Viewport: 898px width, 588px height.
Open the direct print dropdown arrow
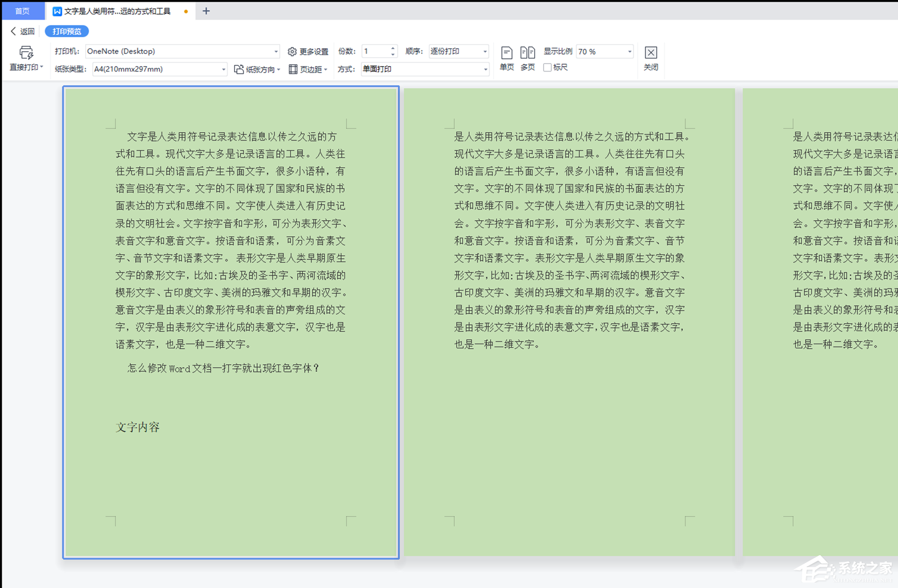42,67
